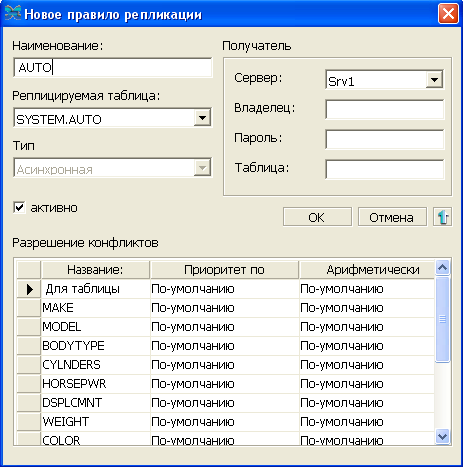Click the OK button
The height and width of the screenshot is (467, 463).
317,217
